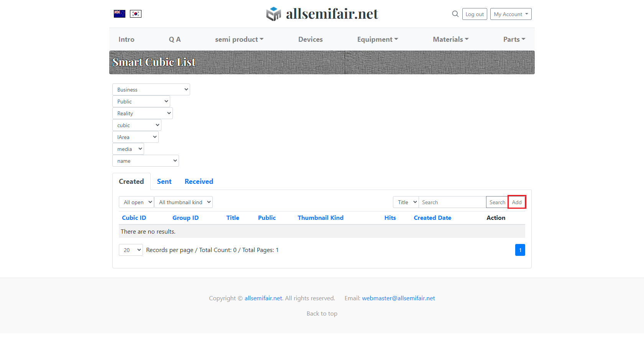The height and width of the screenshot is (347, 644).
Task: Sort by the Cubic ID column
Action: pyautogui.click(x=134, y=218)
